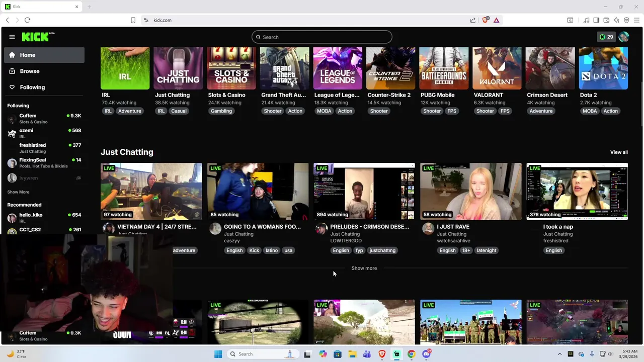Open the user profile avatar menu
The height and width of the screenshot is (362, 644).
point(624,37)
